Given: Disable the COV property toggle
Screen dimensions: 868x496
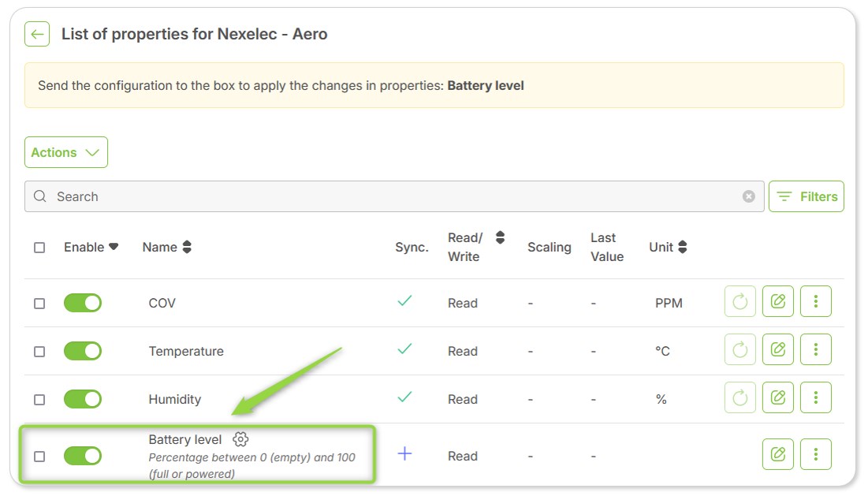Looking at the screenshot, I should (83, 303).
